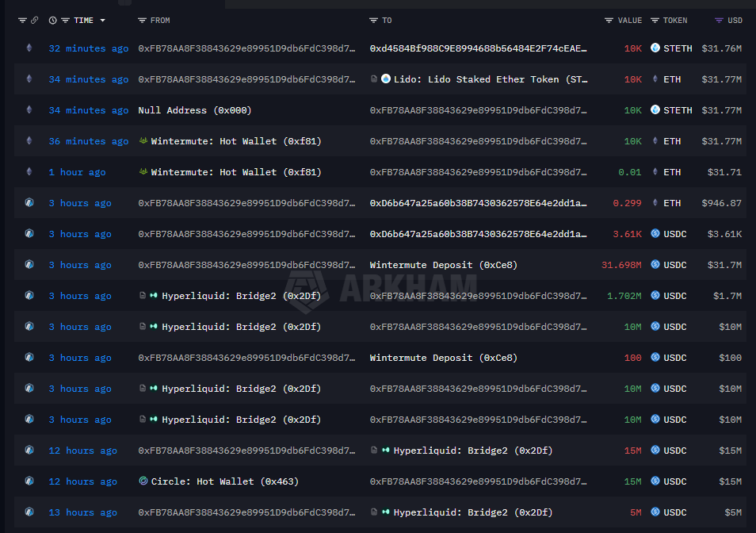Click the clock icon beside TIME

click(52, 20)
